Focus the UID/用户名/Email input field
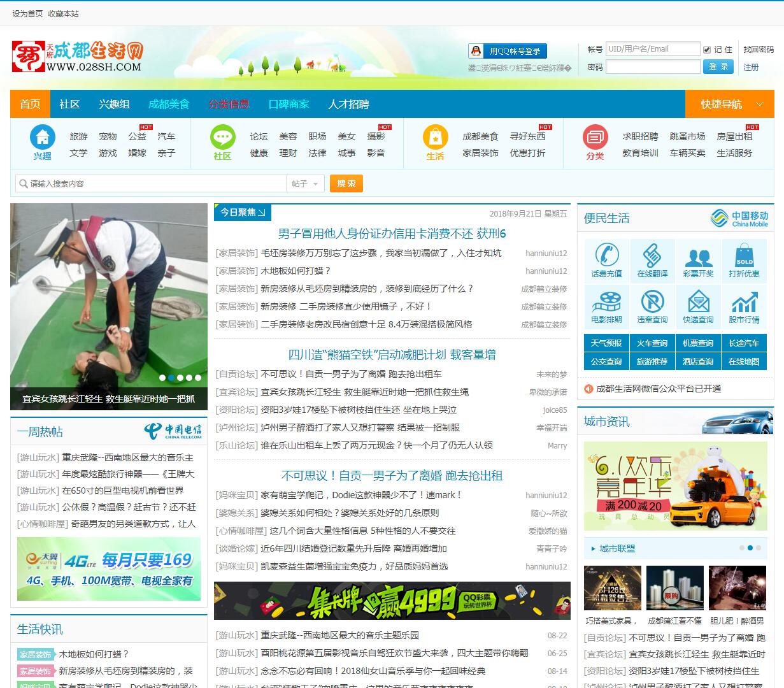Viewport: 784px width, 688px height. (x=653, y=49)
